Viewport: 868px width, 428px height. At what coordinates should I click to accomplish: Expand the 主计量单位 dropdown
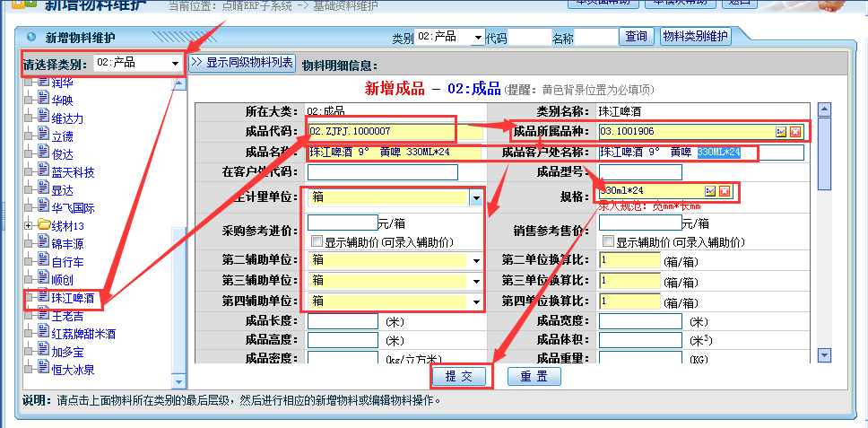click(475, 197)
